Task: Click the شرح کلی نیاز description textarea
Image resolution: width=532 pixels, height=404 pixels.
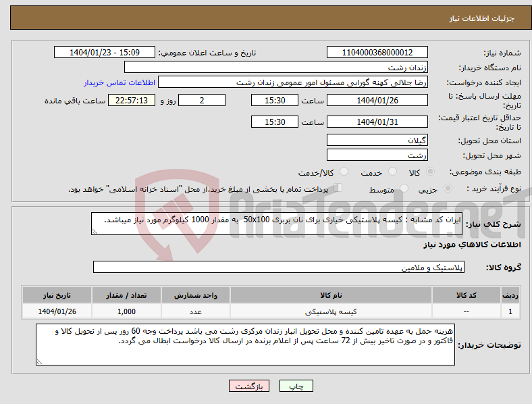Action: click(277, 224)
